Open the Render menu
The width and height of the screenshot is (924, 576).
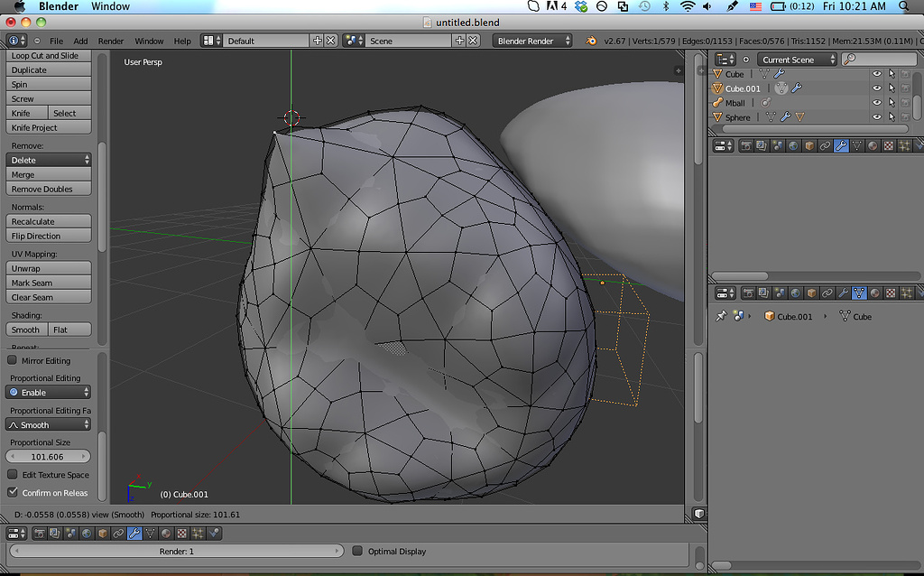click(111, 41)
